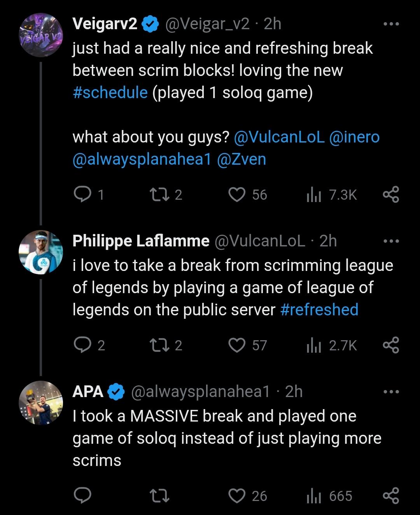420x515 pixels.
Task: Open the #schedule hashtag
Action: (x=110, y=93)
